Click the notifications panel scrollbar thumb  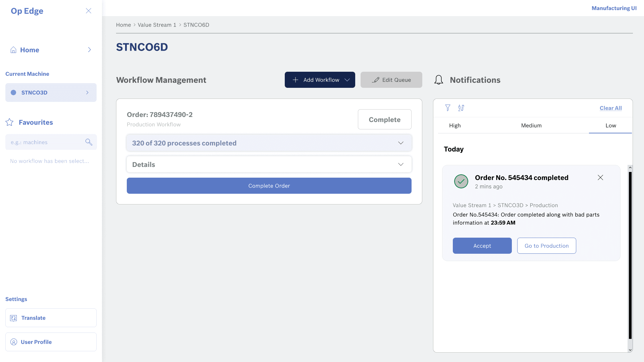coord(630,255)
